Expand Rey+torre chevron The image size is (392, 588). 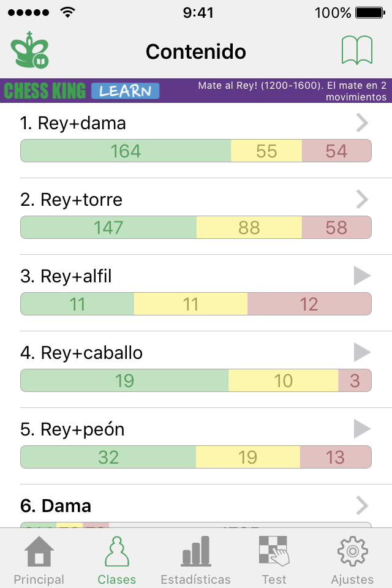(x=362, y=199)
